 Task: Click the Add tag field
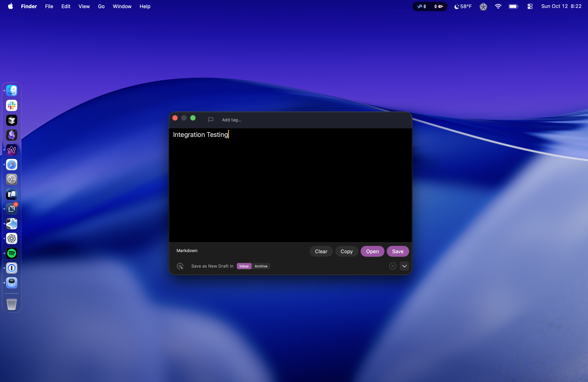coord(231,120)
